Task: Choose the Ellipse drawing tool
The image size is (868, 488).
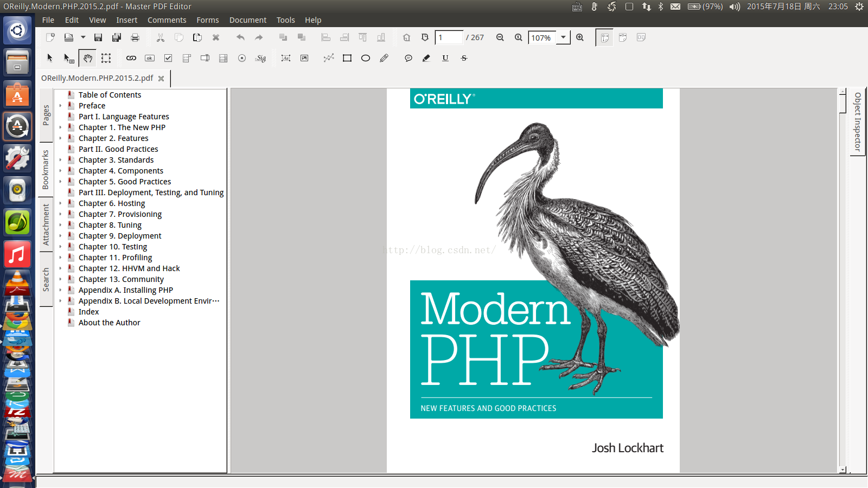Action: [366, 58]
